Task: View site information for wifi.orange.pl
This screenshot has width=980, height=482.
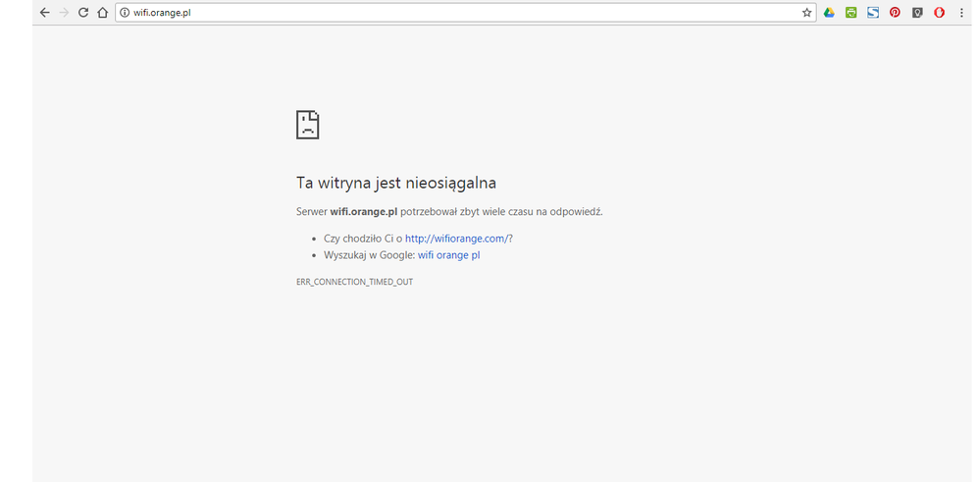Action: click(x=124, y=13)
